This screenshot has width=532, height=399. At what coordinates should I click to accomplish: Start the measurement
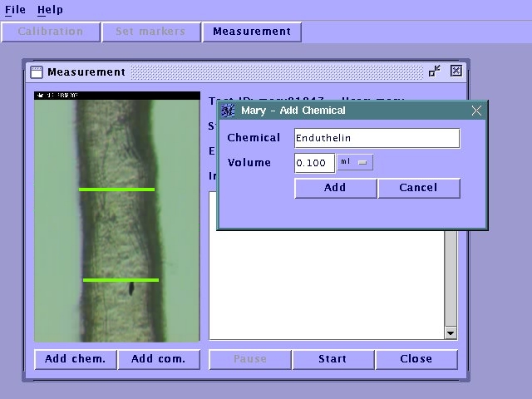[332, 359]
